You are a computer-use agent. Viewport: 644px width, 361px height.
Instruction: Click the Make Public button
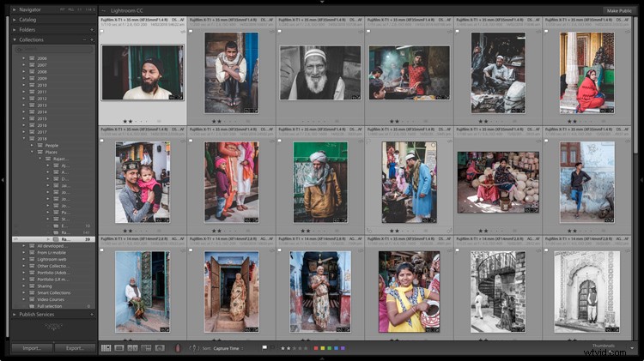[x=619, y=10]
